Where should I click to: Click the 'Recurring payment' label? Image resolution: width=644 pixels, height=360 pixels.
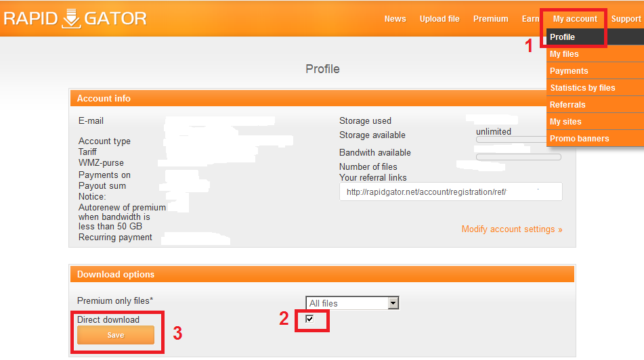click(115, 238)
